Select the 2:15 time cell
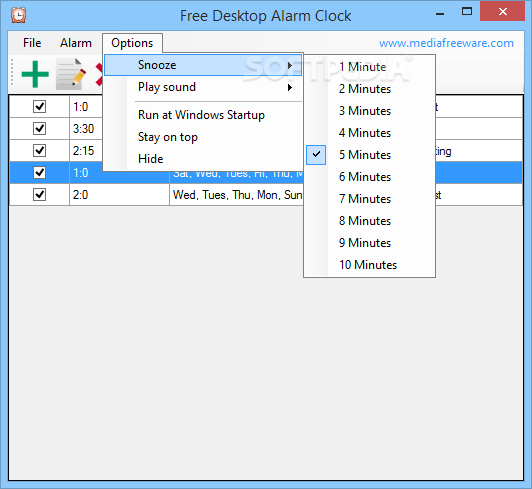 [x=87, y=150]
